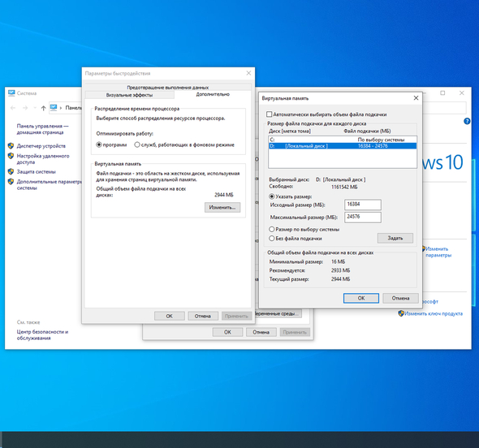Screen dimensions: 479x448
Task: Click the up arrow navigation icon
Action: tap(43, 108)
